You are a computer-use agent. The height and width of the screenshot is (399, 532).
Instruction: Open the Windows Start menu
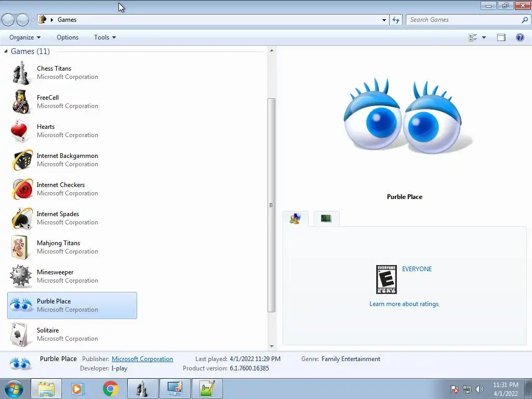(x=14, y=389)
